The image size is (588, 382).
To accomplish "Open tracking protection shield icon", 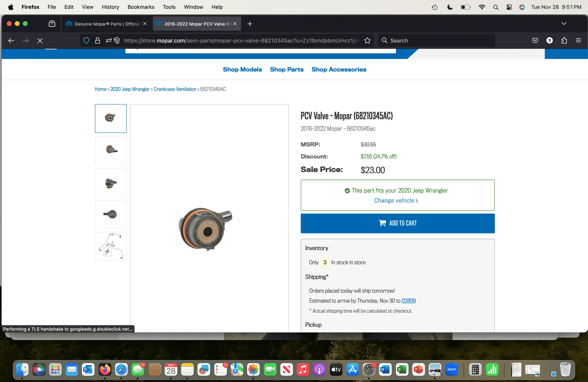I will [86, 41].
